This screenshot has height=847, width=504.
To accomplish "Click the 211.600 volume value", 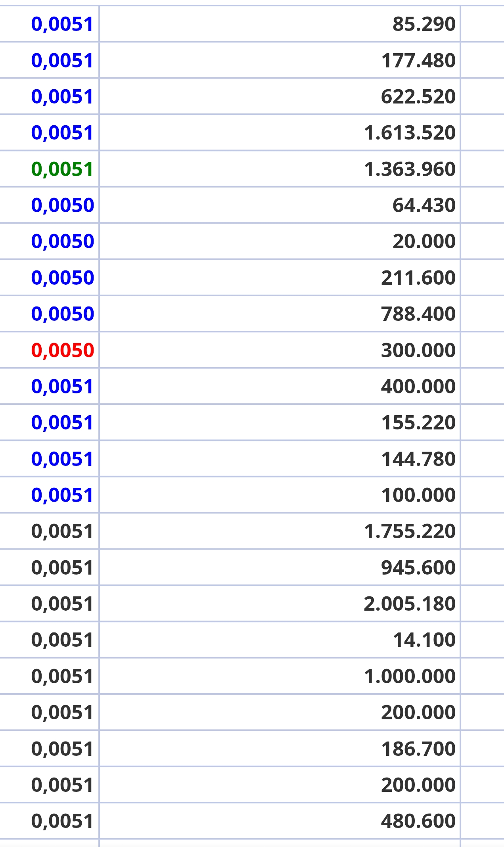I will 418,278.
